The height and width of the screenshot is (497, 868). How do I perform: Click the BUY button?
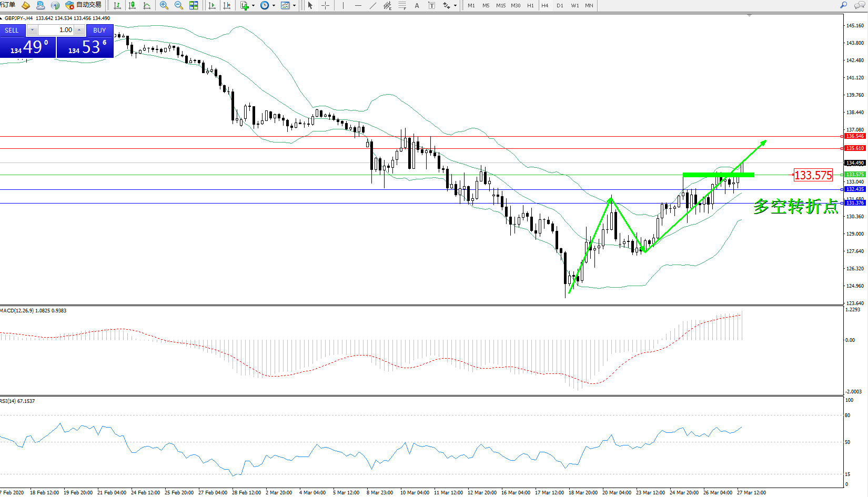pyautogui.click(x=99, y=30)
